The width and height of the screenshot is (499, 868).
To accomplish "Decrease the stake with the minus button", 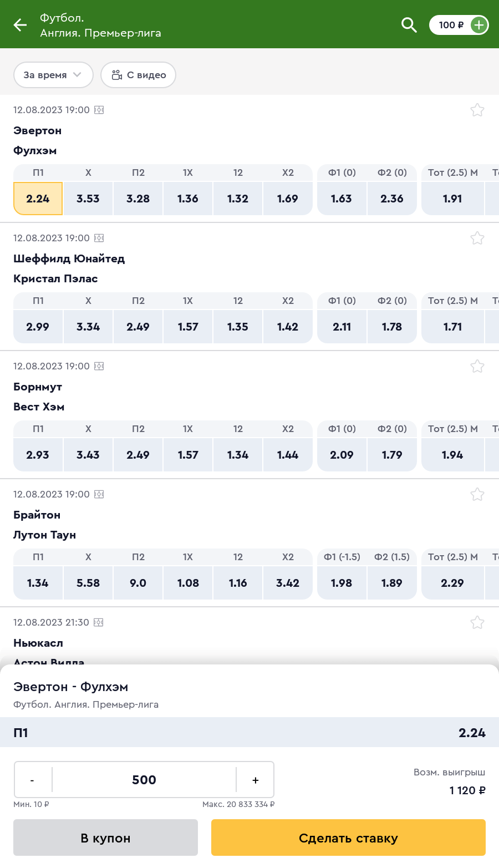I will point(33,780).
